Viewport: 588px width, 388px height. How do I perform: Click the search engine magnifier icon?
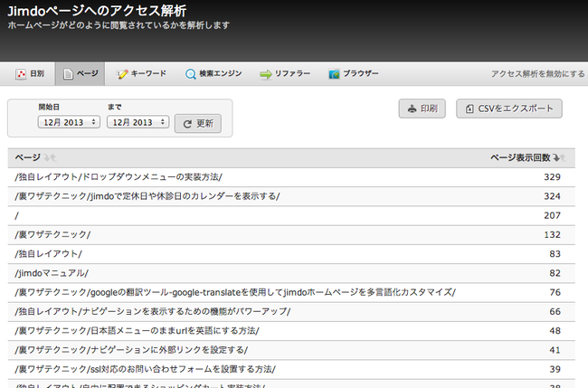pyautogui.click(x=191, y=74)
